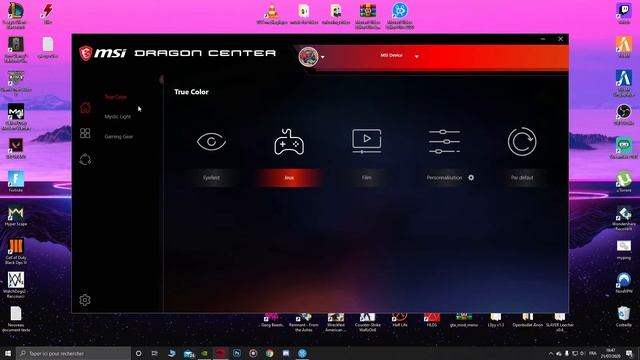Select the NordVPN desktop shortcut
640x360 pixels.
point(624,282)
